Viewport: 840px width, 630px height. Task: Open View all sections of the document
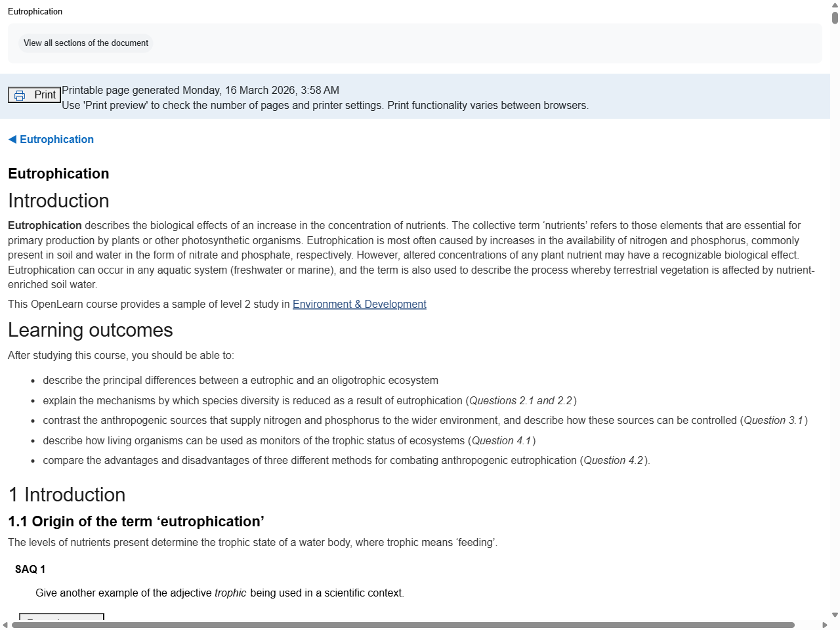pos(85,43)
